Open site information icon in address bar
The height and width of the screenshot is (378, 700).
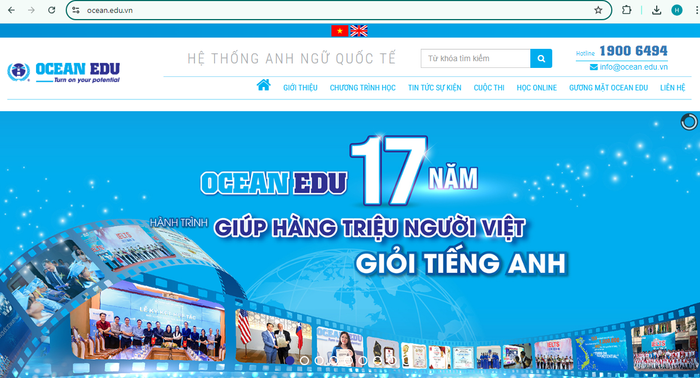point(76,10)
